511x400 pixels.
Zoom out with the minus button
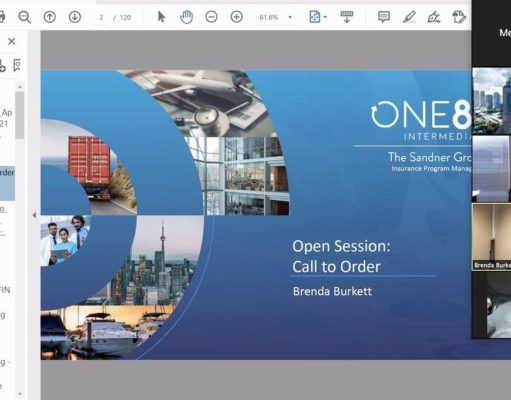(x=211, y=17)
